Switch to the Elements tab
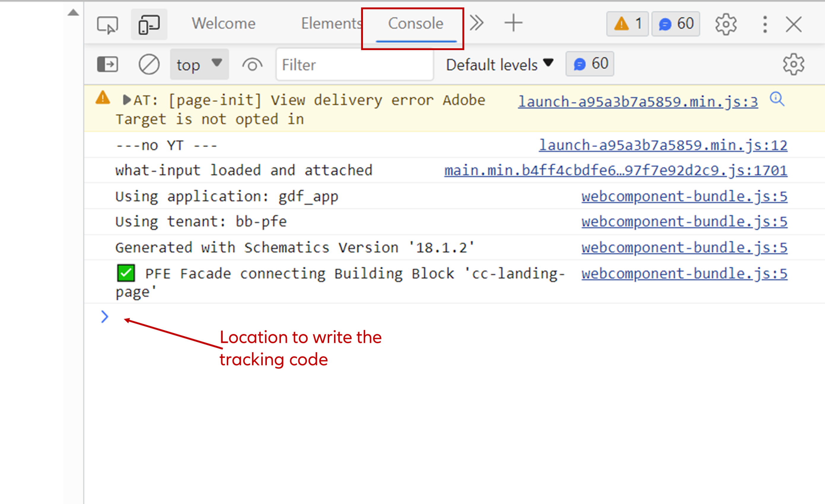825x504 pixels. coord(332,23)
